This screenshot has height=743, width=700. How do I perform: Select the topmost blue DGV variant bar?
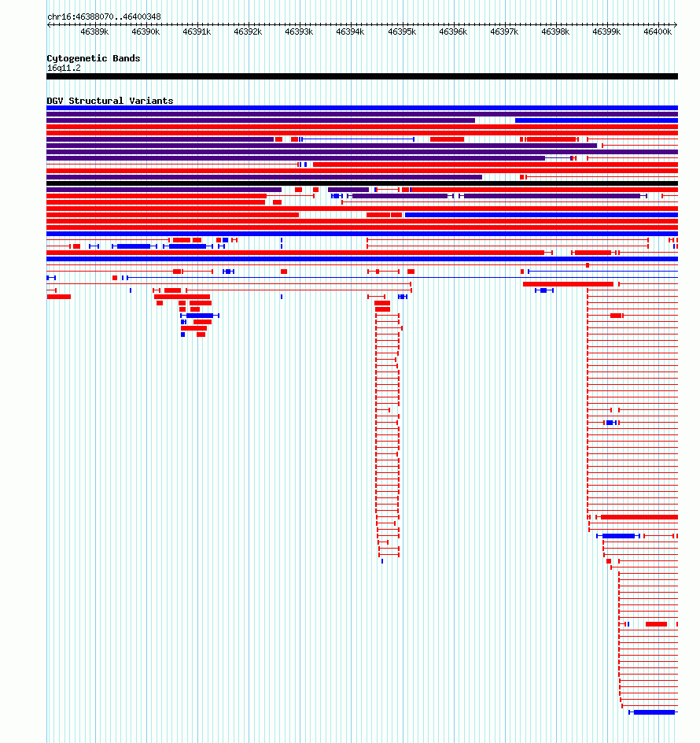point(363,108)
